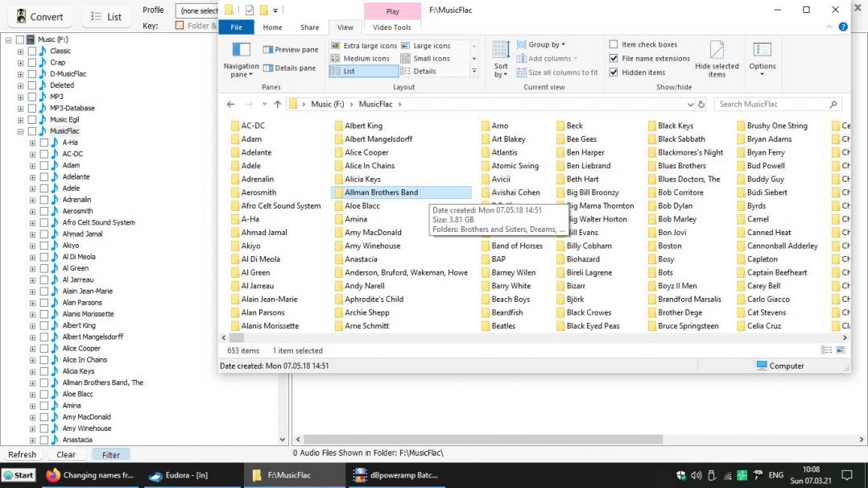Refresh the address bar location
Viewport: 868px width, 488px height.
tap(701, 104)
